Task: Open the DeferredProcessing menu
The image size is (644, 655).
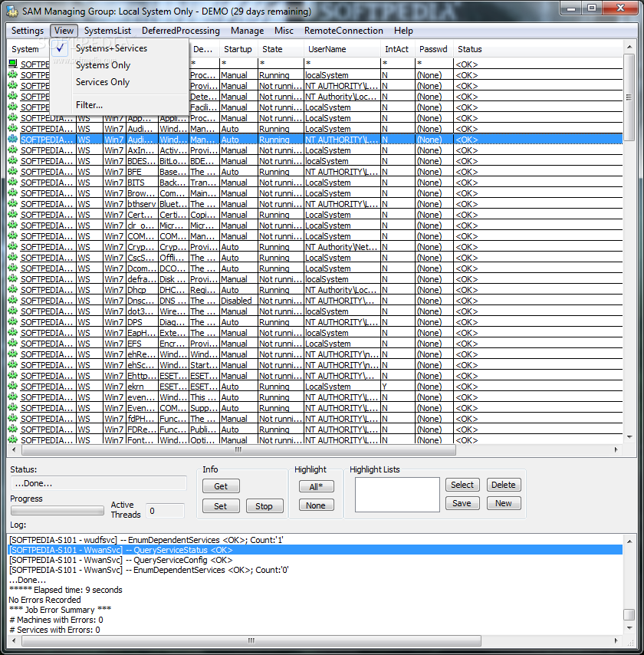Action: [180, 31]
